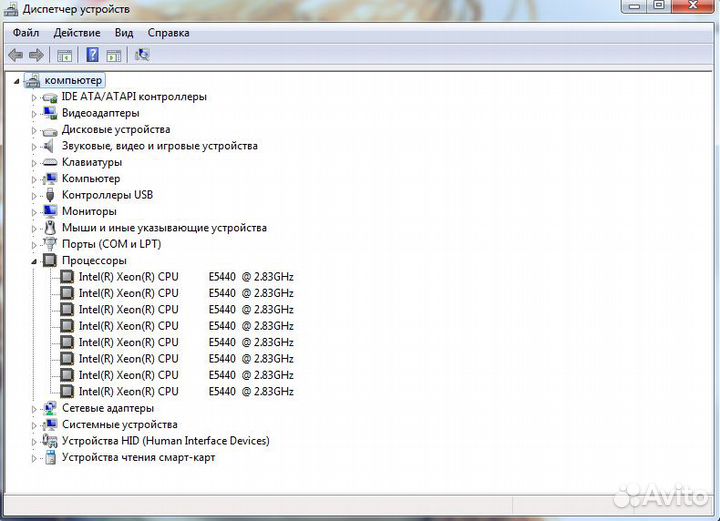Click the Сетевые адаптеры network icon

pyautogui.click(x=50, y=408)
